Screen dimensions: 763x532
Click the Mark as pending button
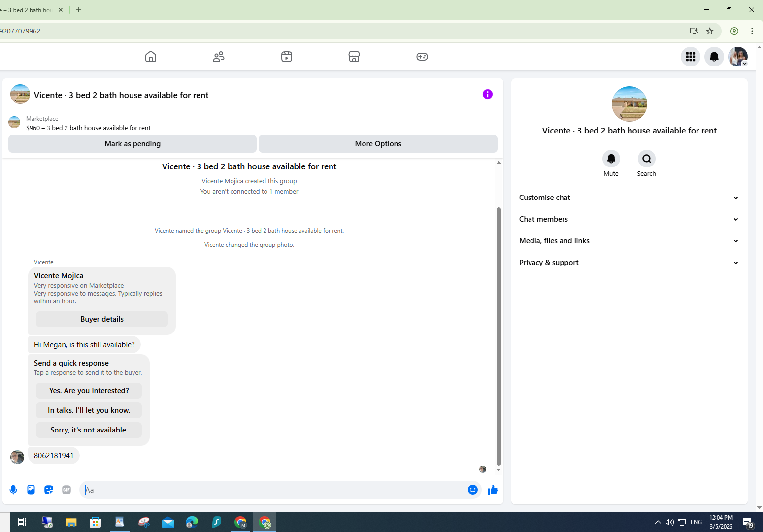(133, 144)
